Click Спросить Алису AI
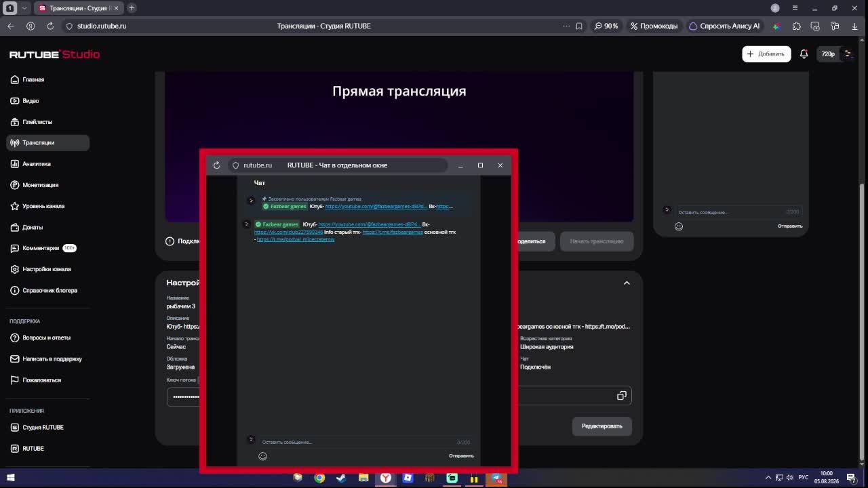This screenshot has width=868, height=488. 724,26
